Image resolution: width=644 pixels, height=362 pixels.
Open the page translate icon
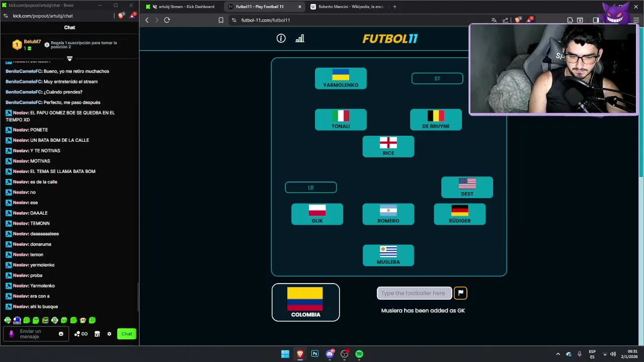tap(494, 20)
